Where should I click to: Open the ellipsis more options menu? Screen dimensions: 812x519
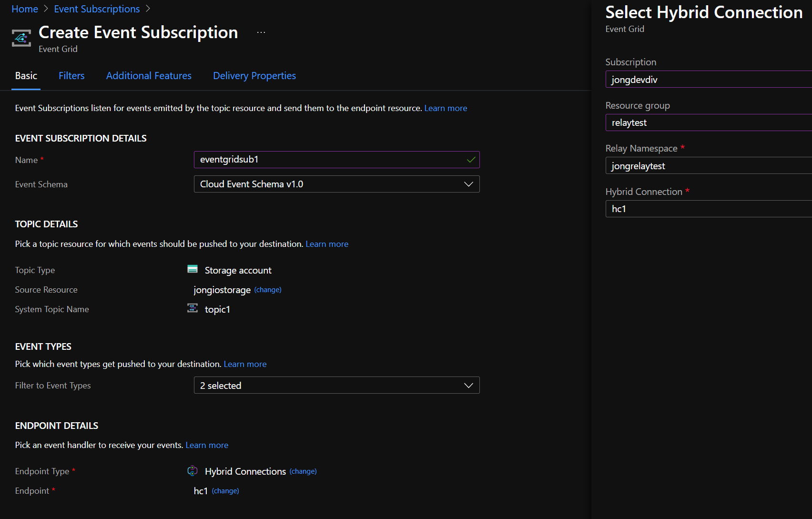click(x=261, y=32)
